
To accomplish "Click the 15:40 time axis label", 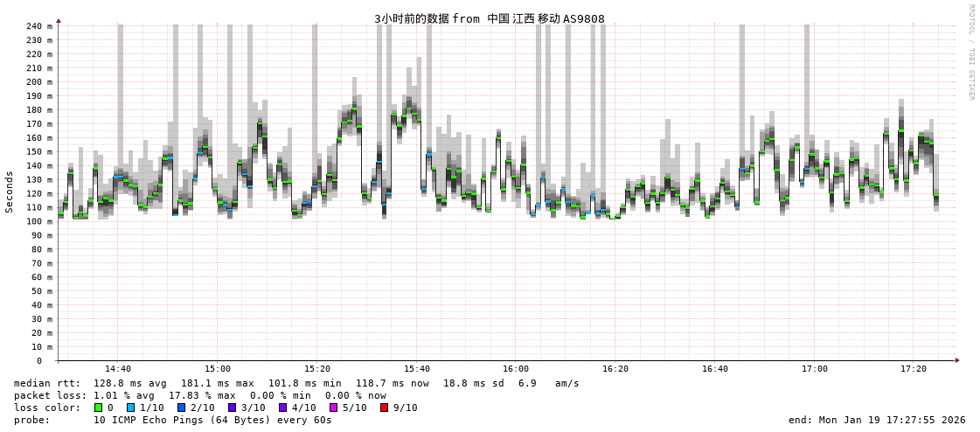I will 417,369.
